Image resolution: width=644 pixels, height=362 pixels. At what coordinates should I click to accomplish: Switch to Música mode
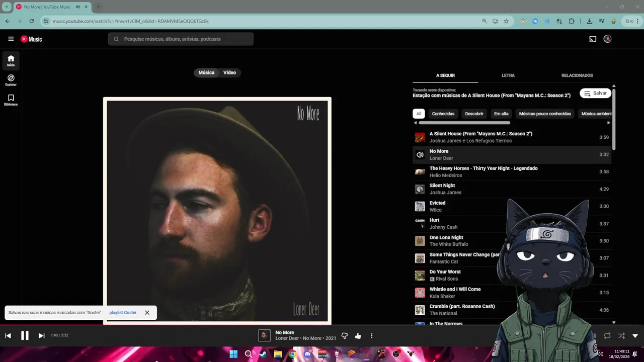pyautogui.click(x=206, y=72)
